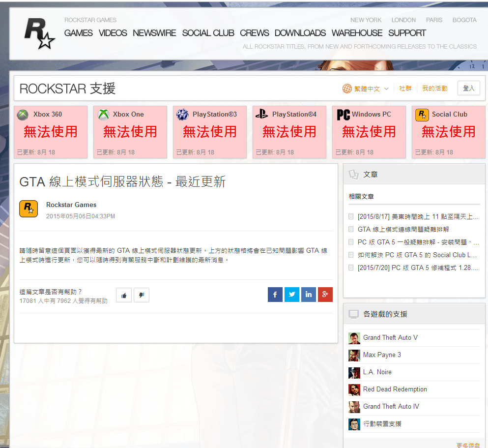Screen dimensions: 488x448
Task: Share the article on LinkedIn
Action: (309, 295)
